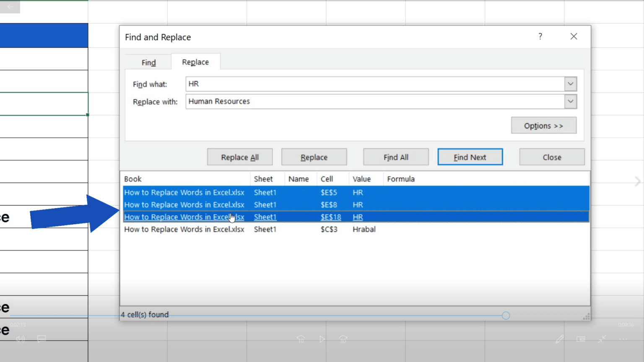
Task: Close the Find and Replace dialog
Action: pos(551,157)
